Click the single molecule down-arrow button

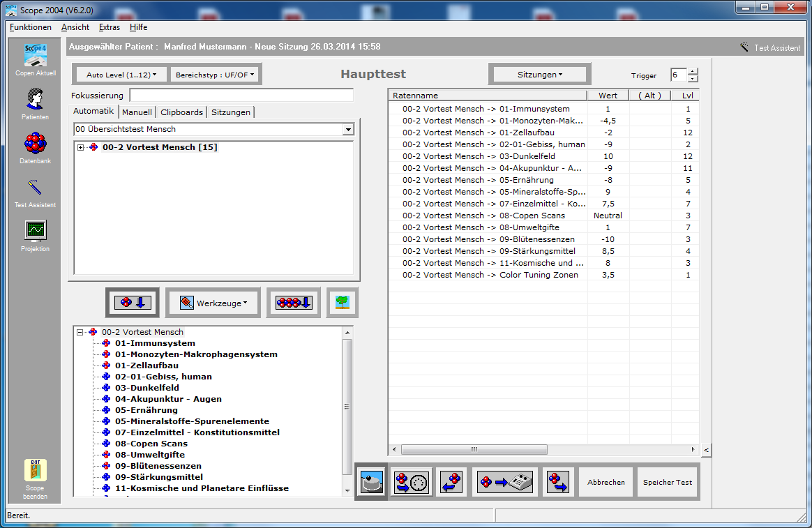(x=133, y=303)
